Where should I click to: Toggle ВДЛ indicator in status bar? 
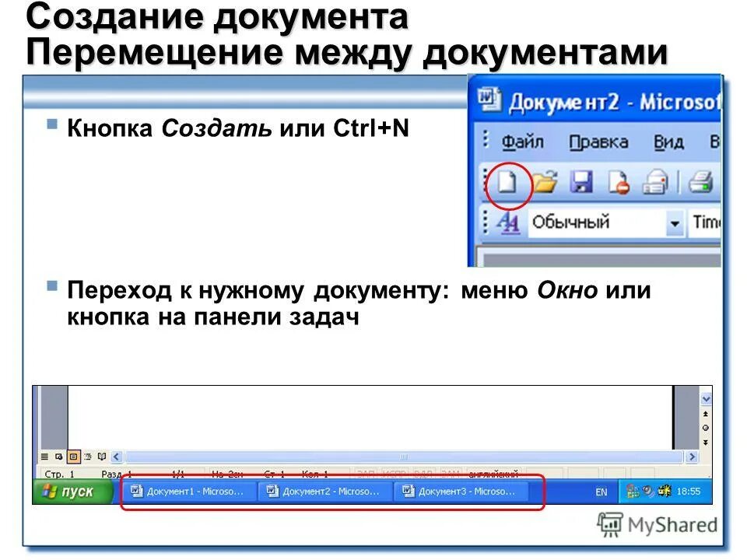(423, 474)
